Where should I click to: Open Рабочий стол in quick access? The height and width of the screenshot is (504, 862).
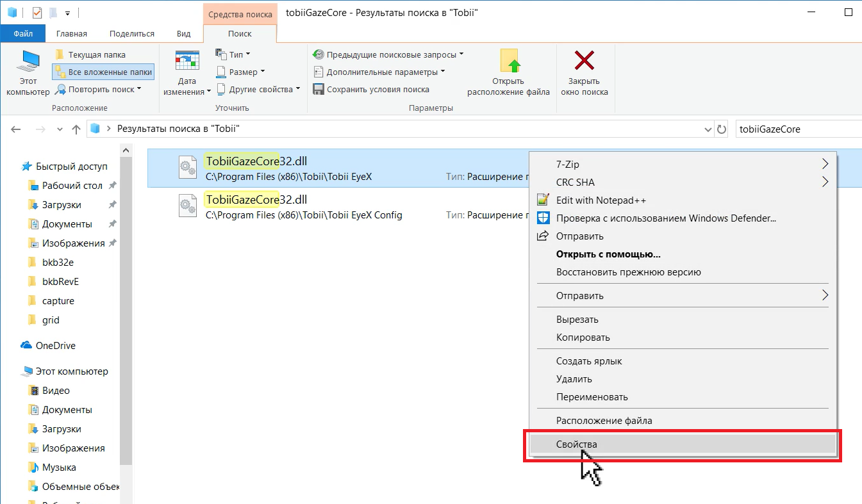[x=72, y=186]
